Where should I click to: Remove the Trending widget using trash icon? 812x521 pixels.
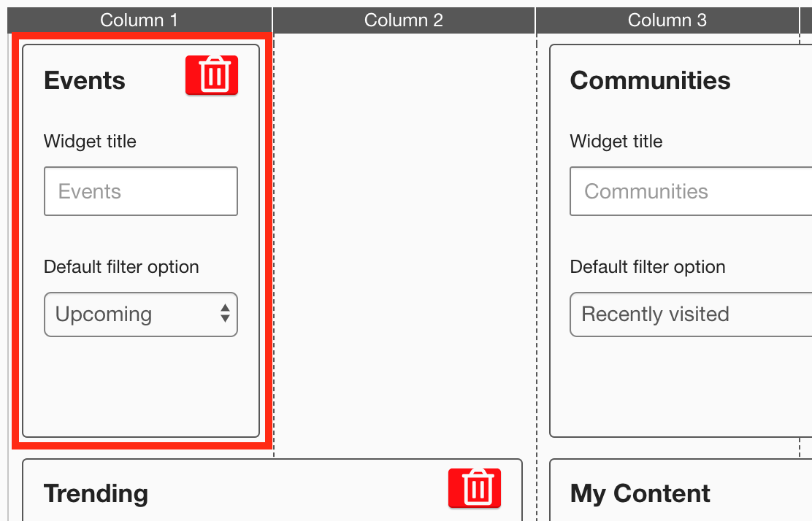(x=475, y=487)
